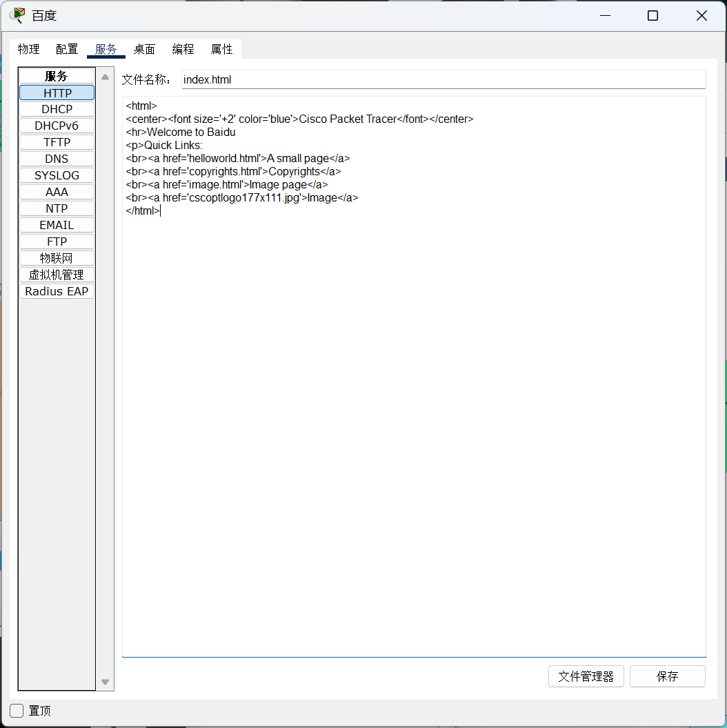Screen dimensions: 727x728
Task: Open the 物理 tab
Action: (x=28, y=49)
